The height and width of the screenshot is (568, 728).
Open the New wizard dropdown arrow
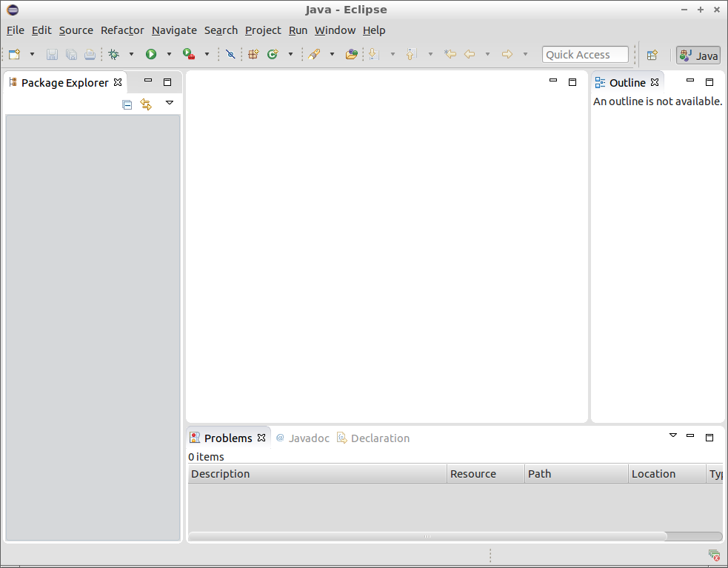(32, 54)
